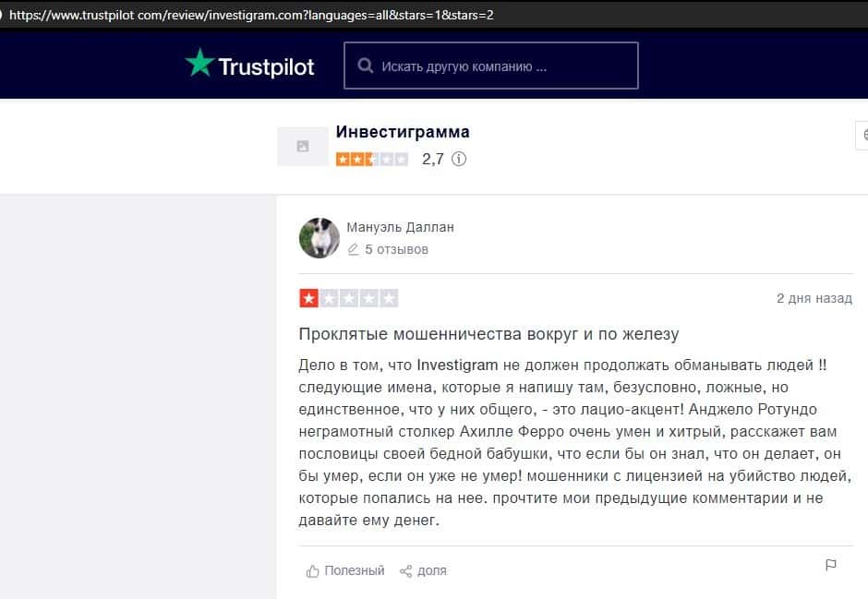Viewport: 868px width, 599px height.
Task: Click the 5 отзывов text
Action: click(x=396, y=249)
